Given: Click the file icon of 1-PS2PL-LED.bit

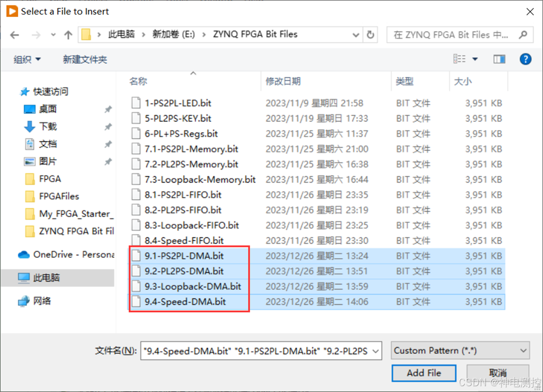Looking at the screenshot, I should [x=136, y=103].
